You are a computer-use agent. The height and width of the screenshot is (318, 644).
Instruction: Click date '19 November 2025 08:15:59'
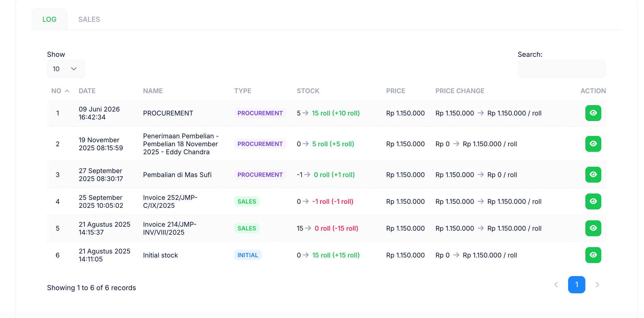[x=101, y=144]
